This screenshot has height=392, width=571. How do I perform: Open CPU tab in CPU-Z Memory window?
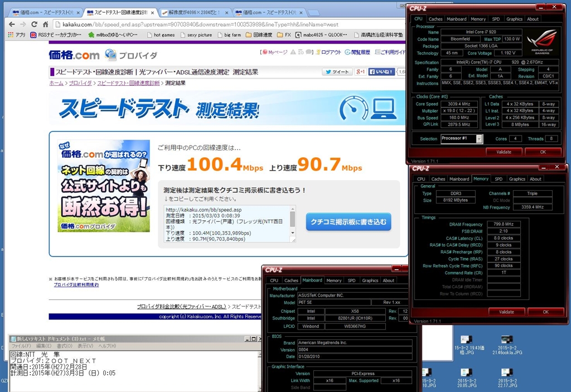click(x=421, y=179)
